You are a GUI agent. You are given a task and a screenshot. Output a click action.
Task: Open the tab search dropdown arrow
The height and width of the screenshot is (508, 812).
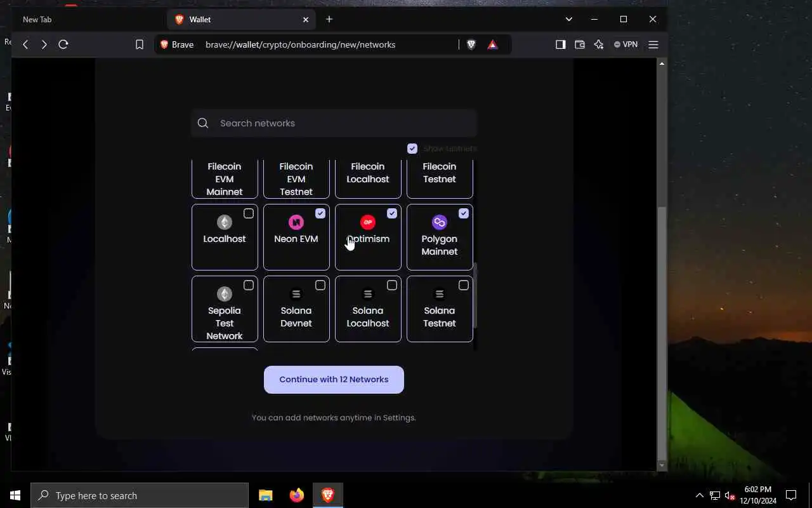point(569,19)
